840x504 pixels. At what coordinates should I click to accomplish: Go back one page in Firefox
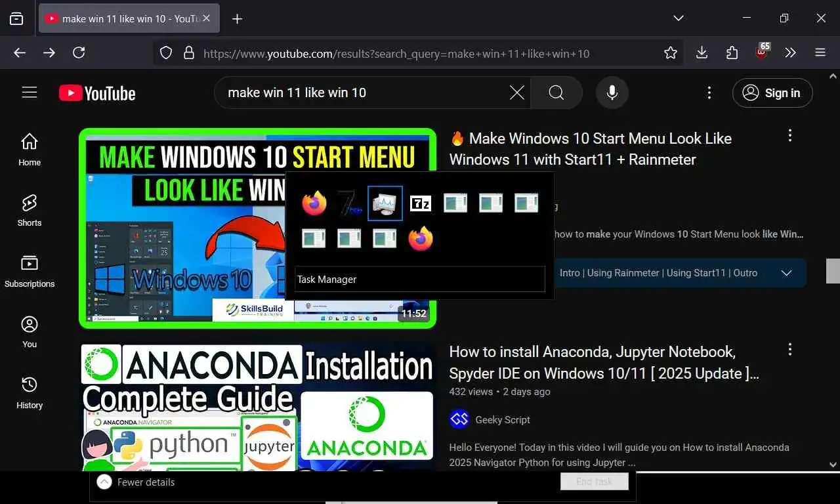[x=20, y=52]
